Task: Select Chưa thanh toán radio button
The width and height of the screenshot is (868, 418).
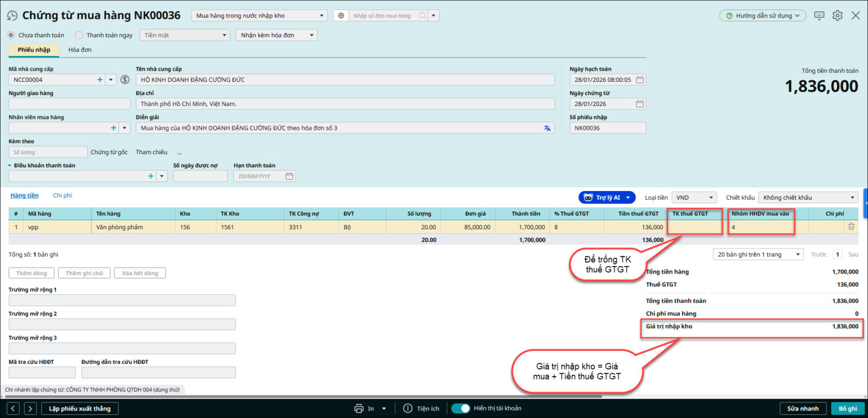Action: [11, 35]
